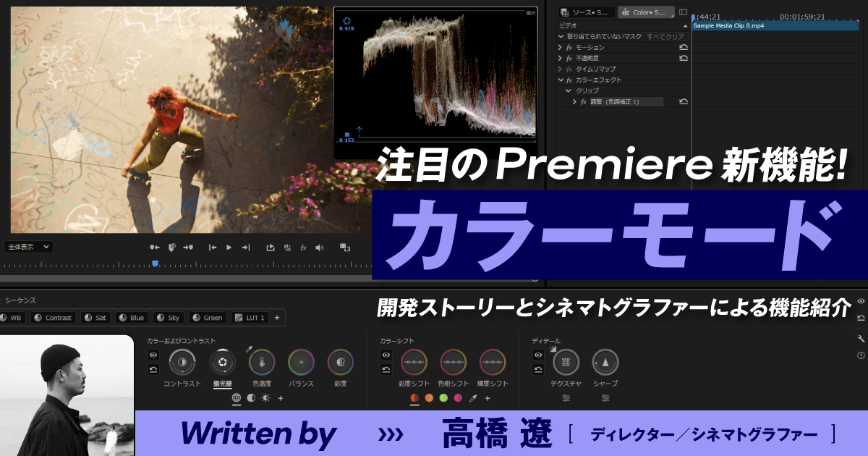Click the proxy toggle icon next to fx
This screenshot has height=456, width=868.
[287, 248]
